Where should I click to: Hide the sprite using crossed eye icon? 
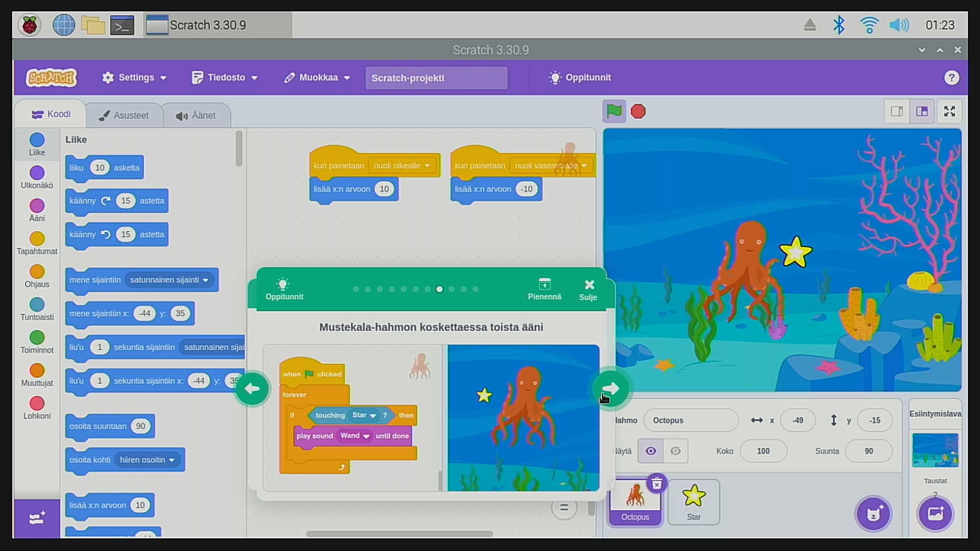[x=675, y=451]
